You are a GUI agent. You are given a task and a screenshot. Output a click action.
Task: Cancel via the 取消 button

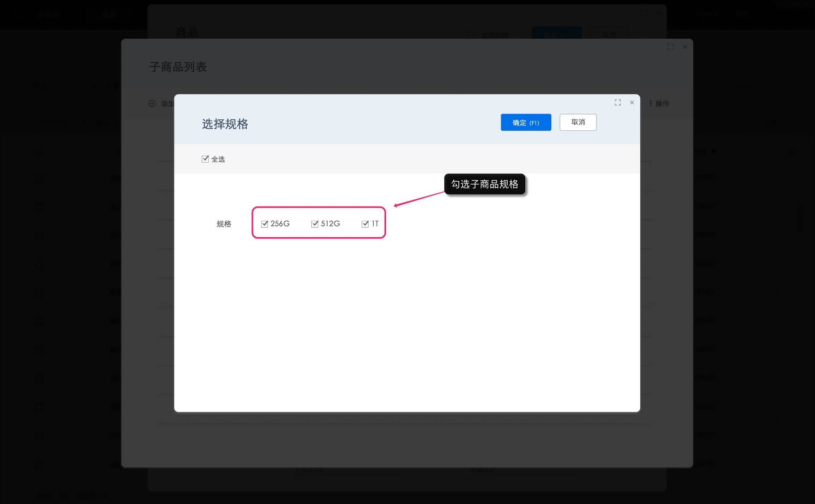point(578,122)
